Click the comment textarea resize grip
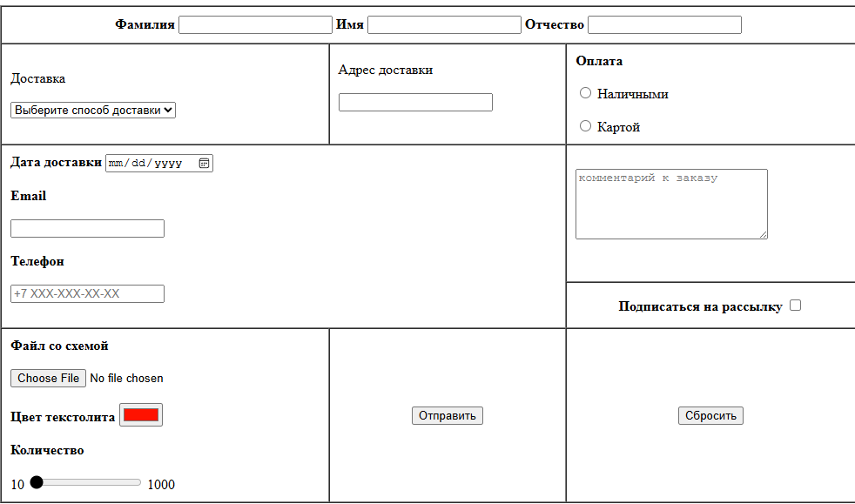 [x=763, y=234]
